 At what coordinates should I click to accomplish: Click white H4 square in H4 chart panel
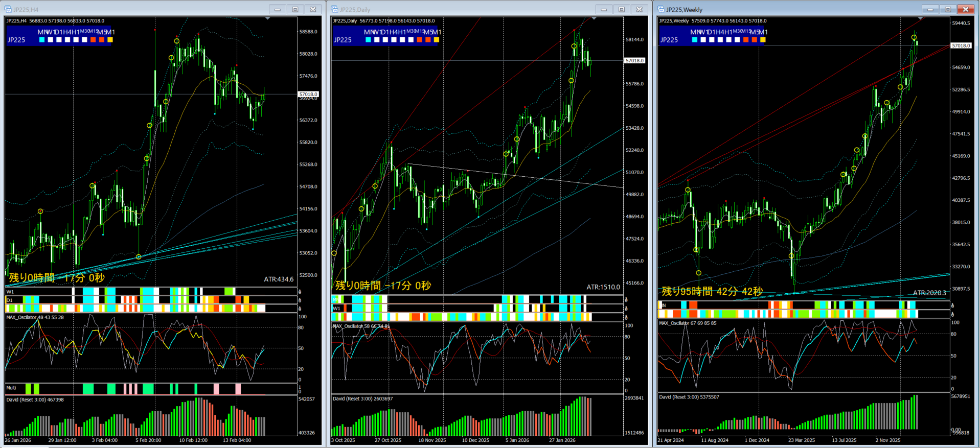click(x=67, y=40)
